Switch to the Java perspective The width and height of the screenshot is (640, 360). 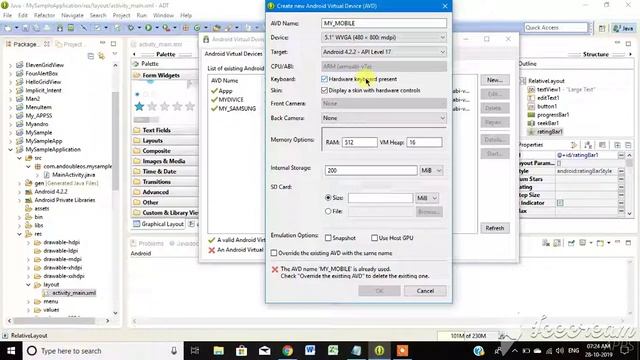pyautogui.click(x=623, y=28)
